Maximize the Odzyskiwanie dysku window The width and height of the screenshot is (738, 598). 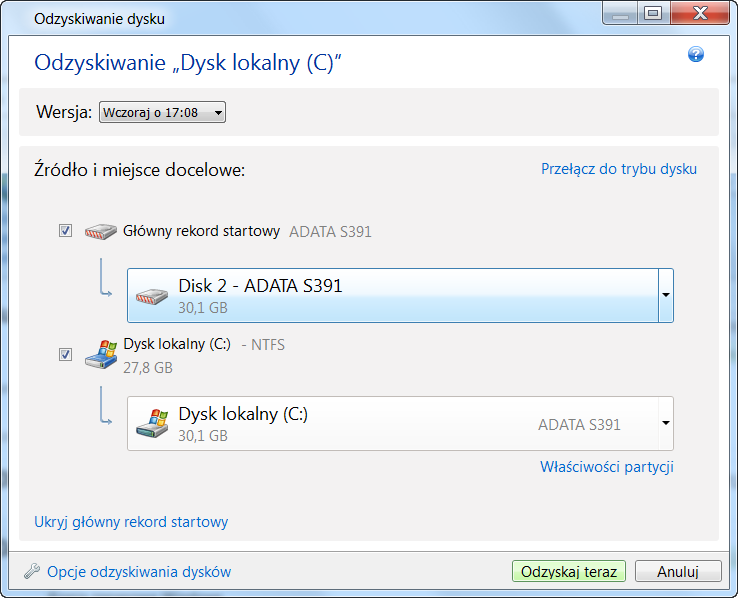[653, 14]
